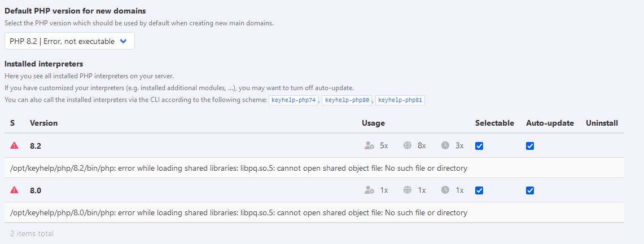The height and width of the screenshot is (244, 644).
Task: Click the globe domains icon for 8.0
Action: [x=408, y=190]
